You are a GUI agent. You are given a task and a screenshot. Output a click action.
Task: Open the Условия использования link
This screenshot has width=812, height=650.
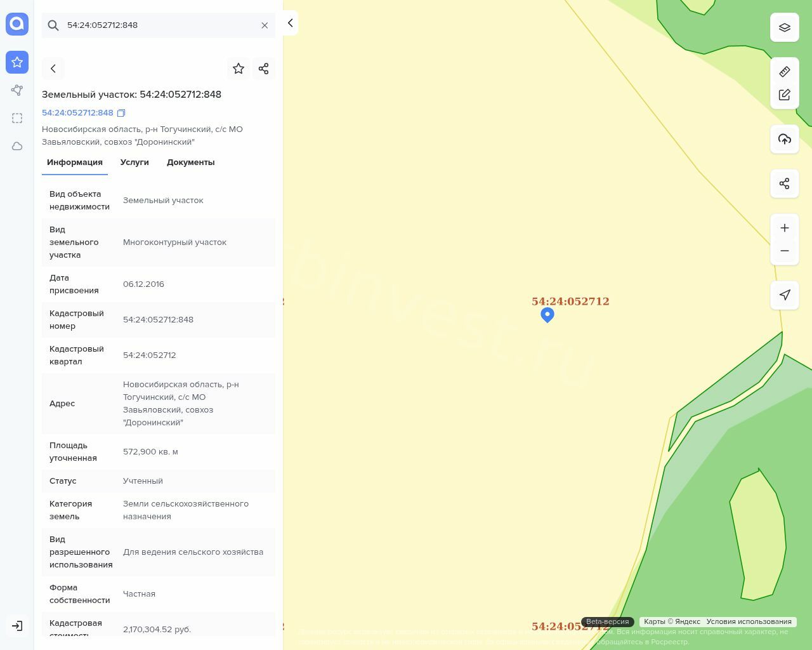click(x=749, y=621)
